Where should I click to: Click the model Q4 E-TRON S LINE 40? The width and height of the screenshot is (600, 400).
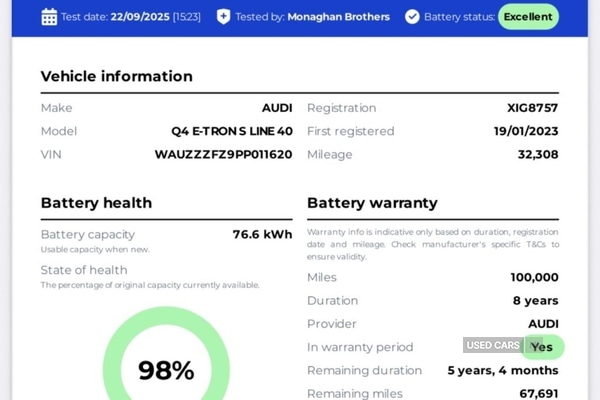click(232, 131)
